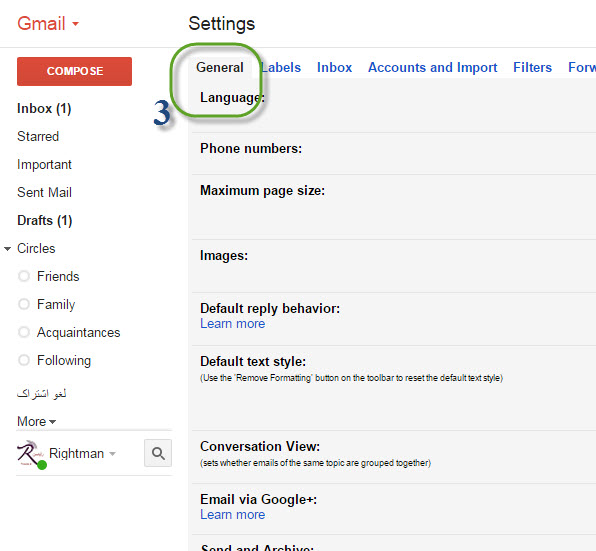Click the Conversation View: label
Screen dimensions: 596x551
click(260, 446)
